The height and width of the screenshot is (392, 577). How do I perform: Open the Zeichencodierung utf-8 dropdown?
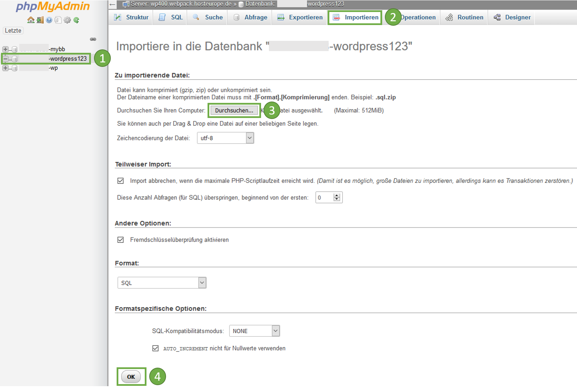coord(225,138)
